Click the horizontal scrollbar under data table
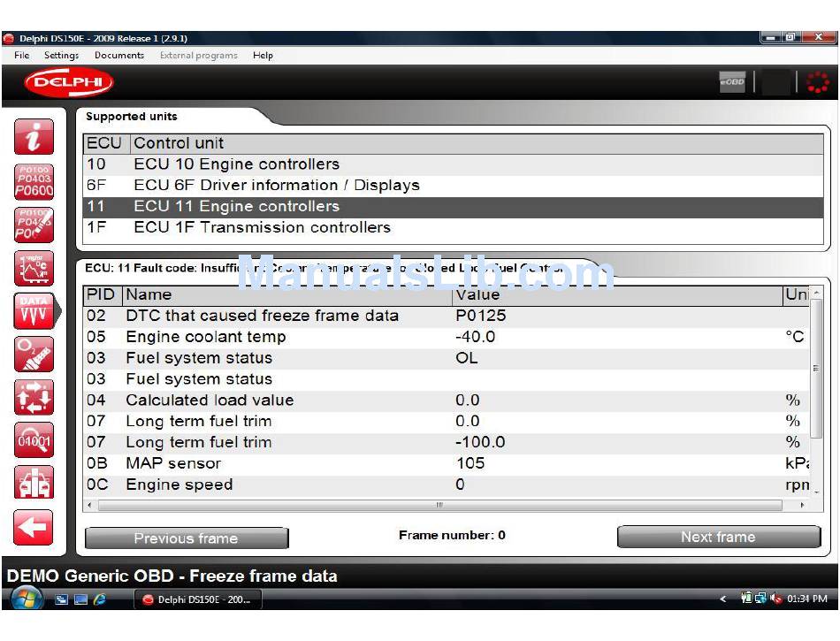 point(439,506)
